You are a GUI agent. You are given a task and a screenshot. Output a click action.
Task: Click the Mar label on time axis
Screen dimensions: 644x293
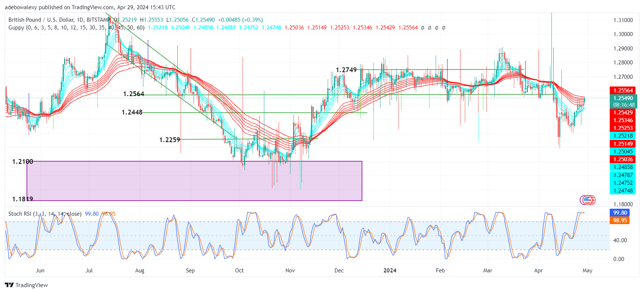click(488, 271)
